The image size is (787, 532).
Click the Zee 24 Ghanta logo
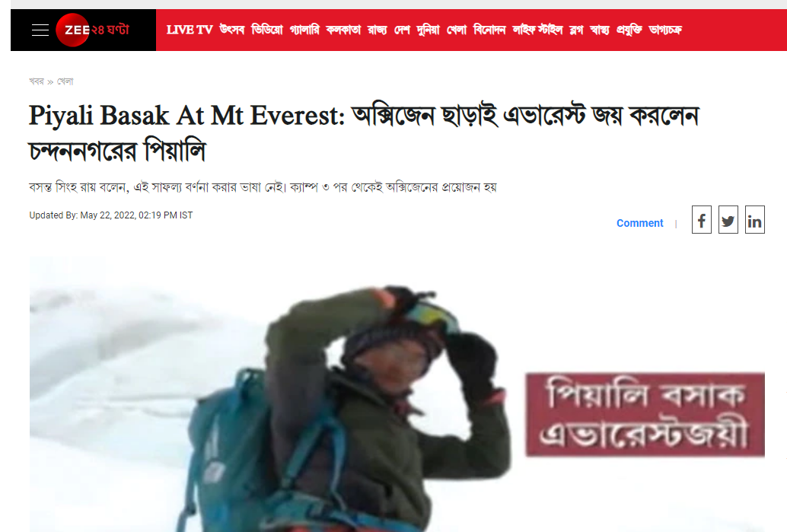[92, 30]
